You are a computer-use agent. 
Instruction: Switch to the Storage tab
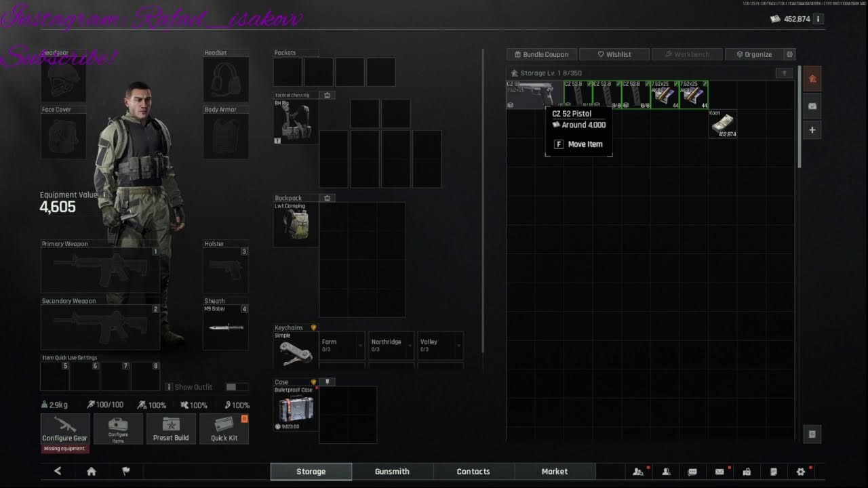coord(311,471)
